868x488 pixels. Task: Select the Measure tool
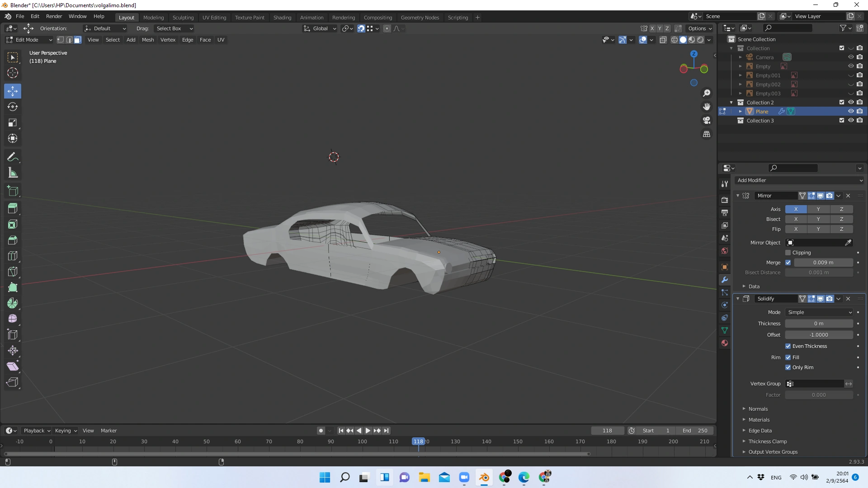point(12,172)
